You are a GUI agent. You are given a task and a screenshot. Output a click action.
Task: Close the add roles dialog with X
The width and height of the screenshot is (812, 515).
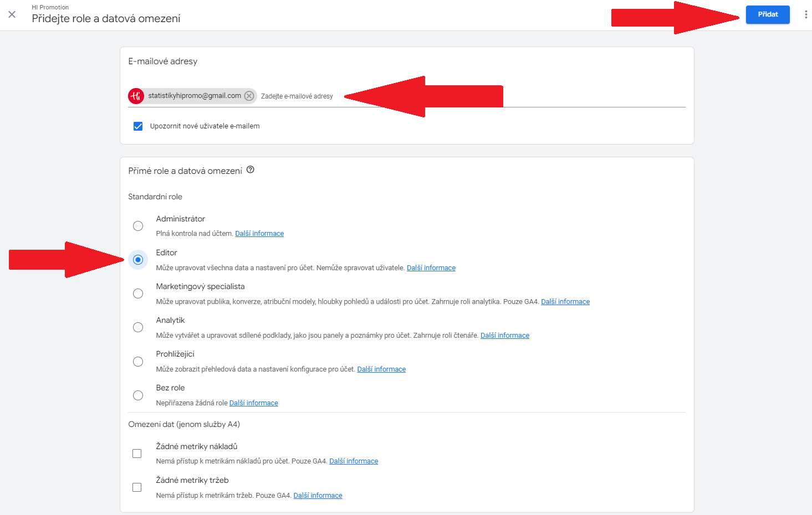pos(12,14)
